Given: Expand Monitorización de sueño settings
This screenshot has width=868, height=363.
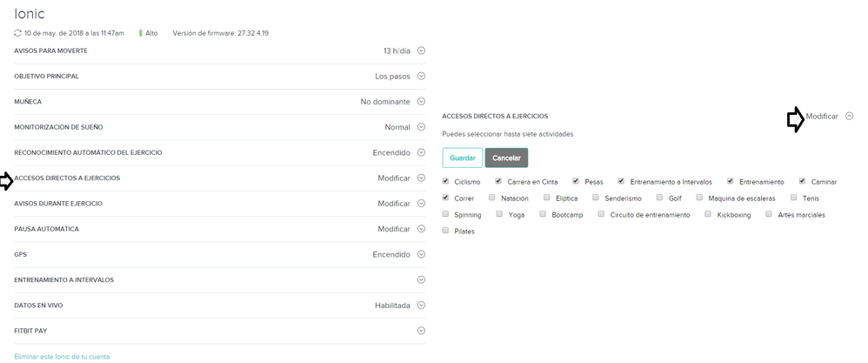Looking at the screenshot, I should (x=421, y=127).
